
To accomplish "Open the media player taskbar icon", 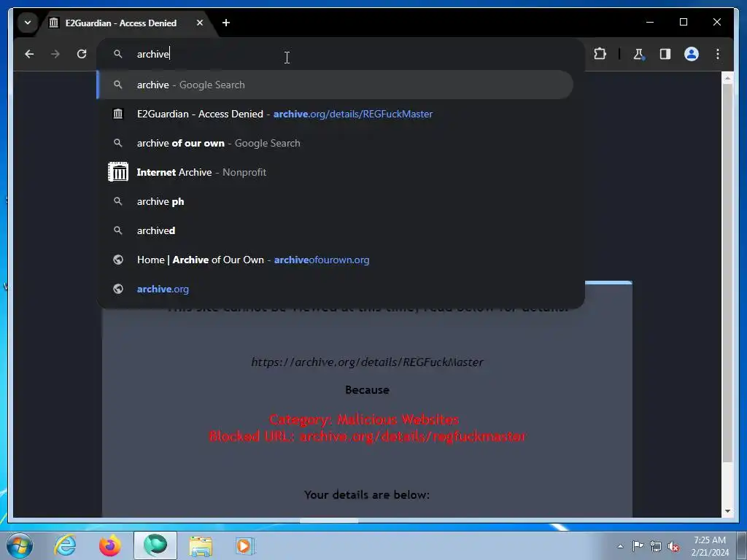I will click(245, 545).
